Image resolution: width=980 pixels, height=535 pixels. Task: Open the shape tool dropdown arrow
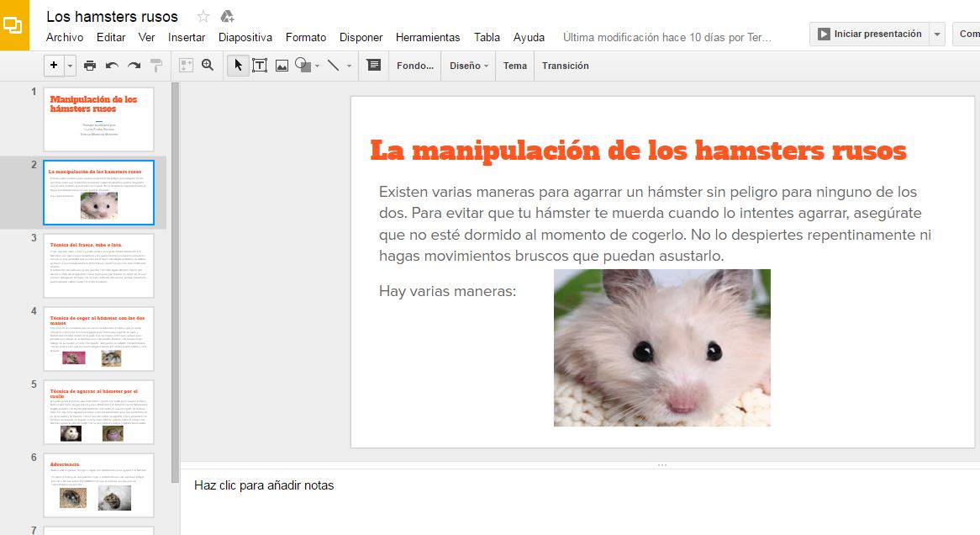318,66
